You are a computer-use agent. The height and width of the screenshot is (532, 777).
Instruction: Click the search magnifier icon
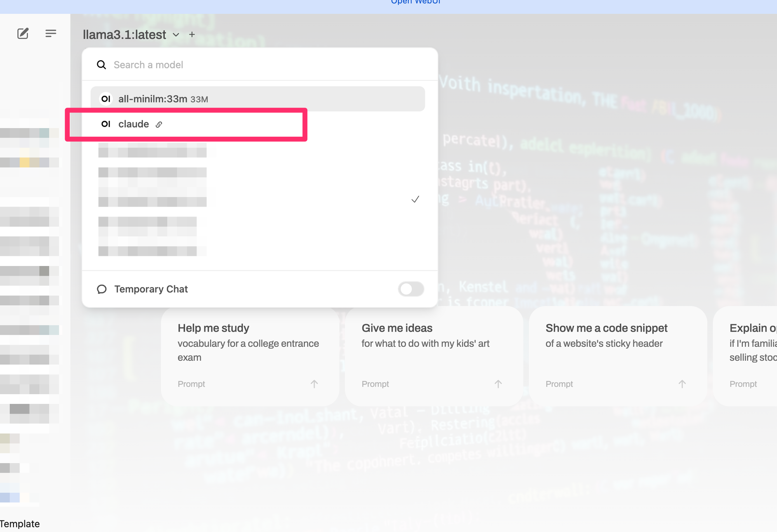[101, 65]
